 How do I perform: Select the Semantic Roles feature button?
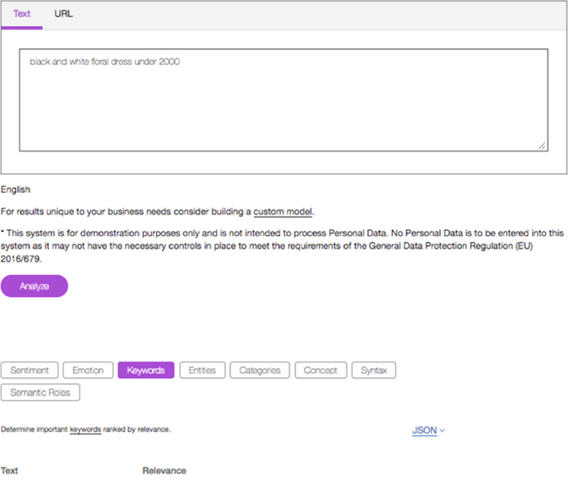point(40,392)
